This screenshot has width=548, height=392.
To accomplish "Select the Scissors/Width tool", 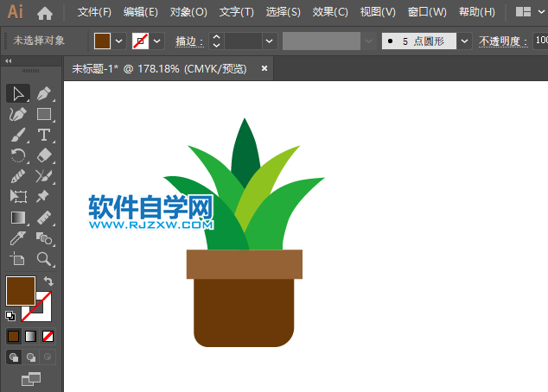I will click(44, 176).
